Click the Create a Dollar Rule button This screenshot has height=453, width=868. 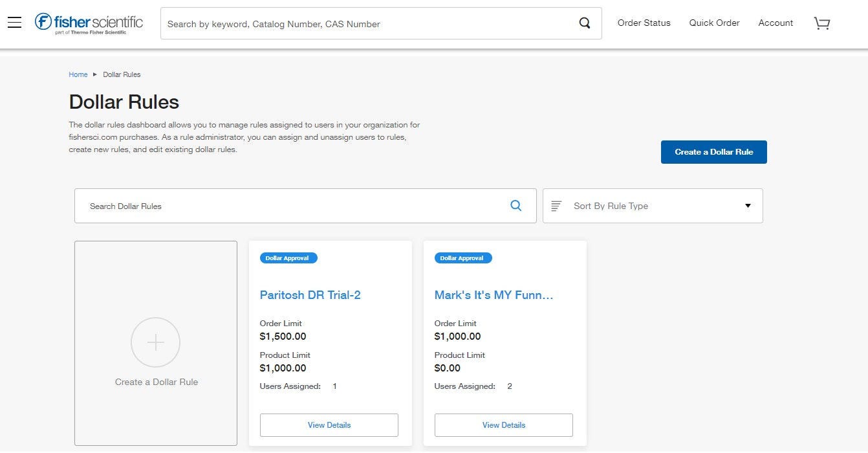(713, 151)
